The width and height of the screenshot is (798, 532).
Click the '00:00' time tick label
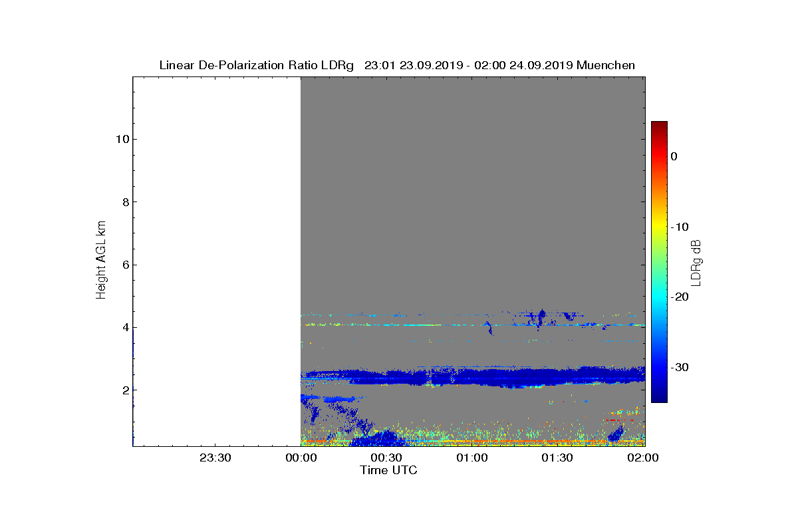tap(301, 458)
